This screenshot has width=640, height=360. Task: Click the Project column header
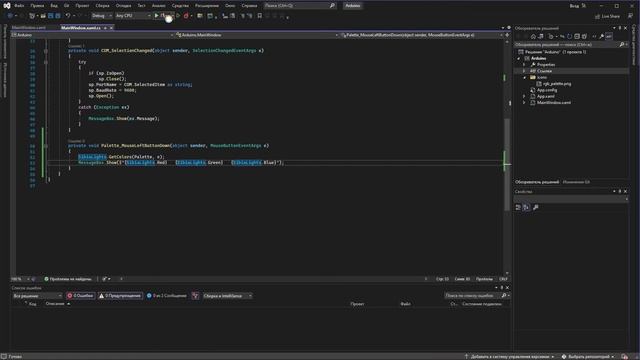(x=357, y=304)
